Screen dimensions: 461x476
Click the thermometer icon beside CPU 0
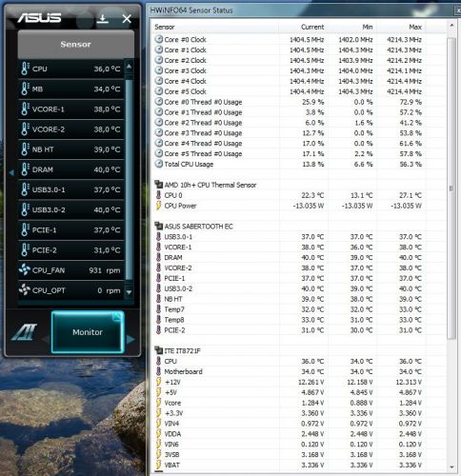[x=158, y=195]
